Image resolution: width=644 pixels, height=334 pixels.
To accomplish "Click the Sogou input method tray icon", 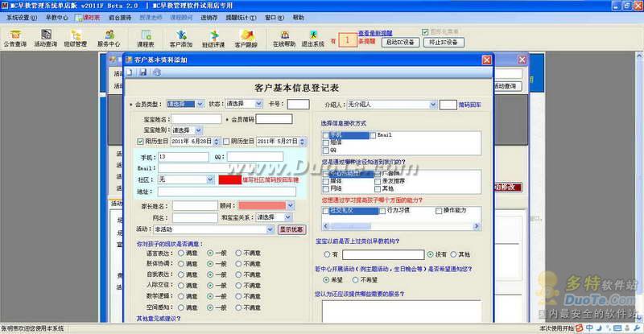I will [x=580, y=328].
